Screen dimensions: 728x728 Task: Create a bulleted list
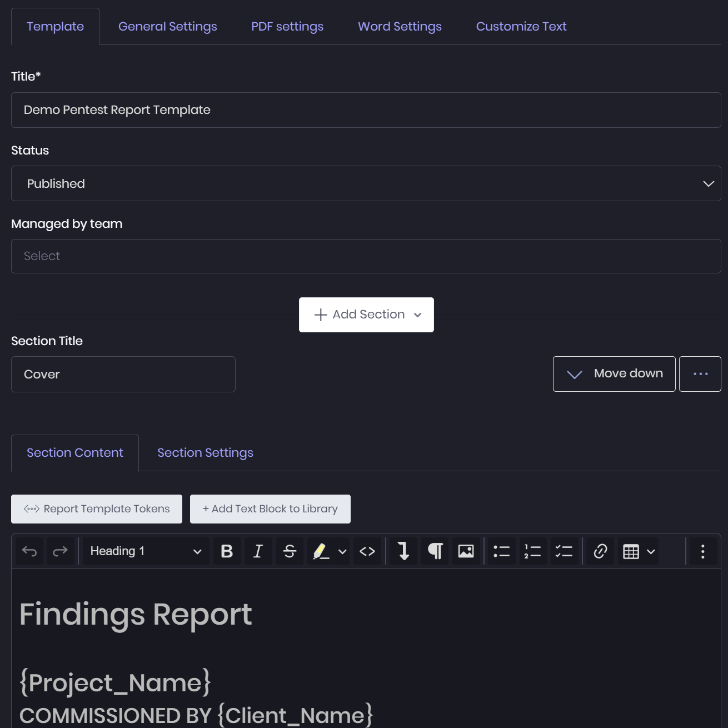click(502, 551)
